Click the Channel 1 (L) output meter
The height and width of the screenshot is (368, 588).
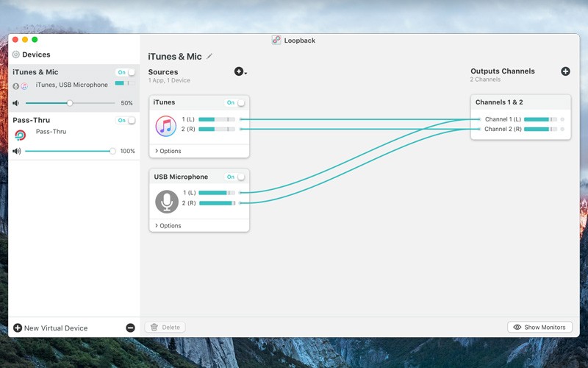(540, 119)
